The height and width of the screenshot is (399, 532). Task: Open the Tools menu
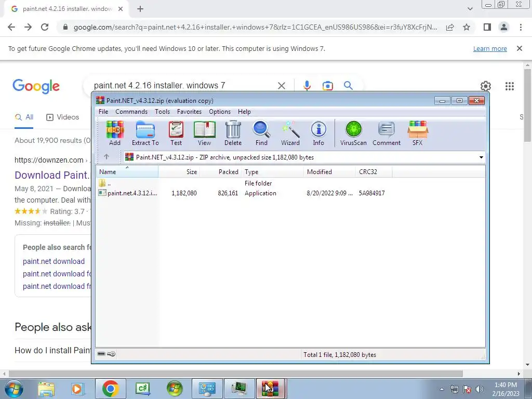coord(162,112)
